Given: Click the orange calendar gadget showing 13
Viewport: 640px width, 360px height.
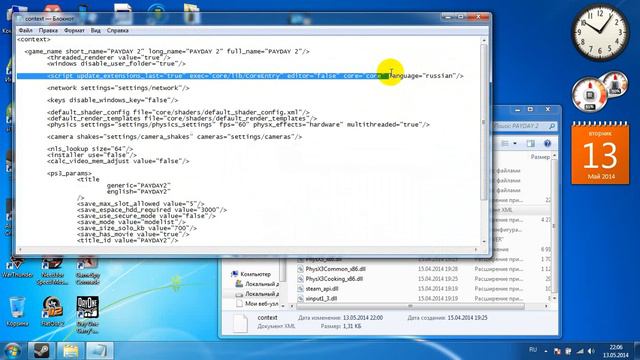Looking at the screenshot, I should 600,153.
